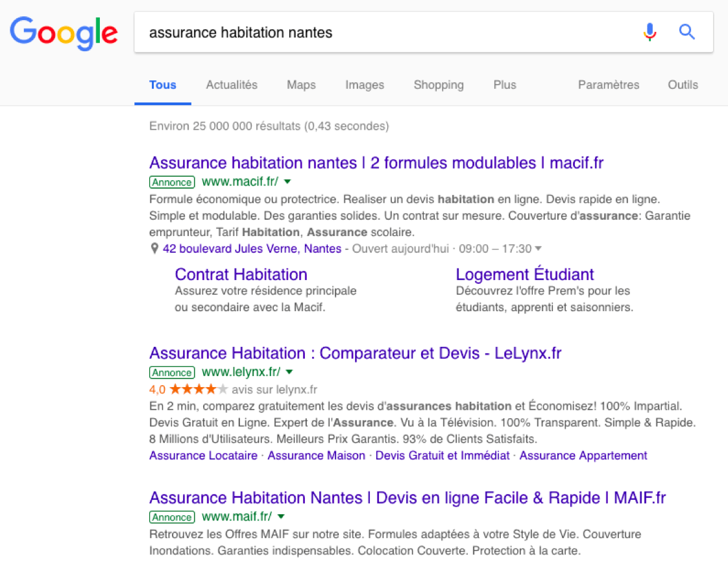This screenshot has height=564, width=728.
Task: Open Assurance Appartement link
Action: coord(583,456)
